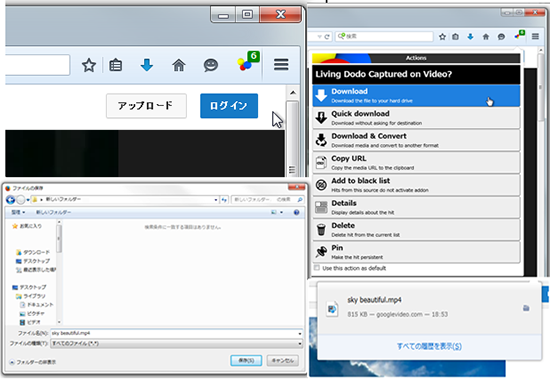Click the sky beautiful.mp4 entry in the downloads popup
Image resolution: width=550 pixels, height=380 pixels.
click(x=429, y=308)
